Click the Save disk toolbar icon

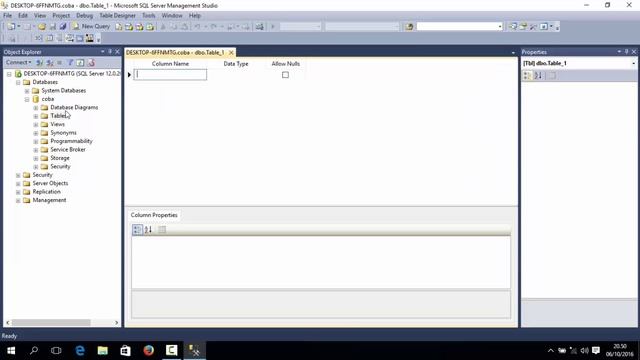click(53, 27)
